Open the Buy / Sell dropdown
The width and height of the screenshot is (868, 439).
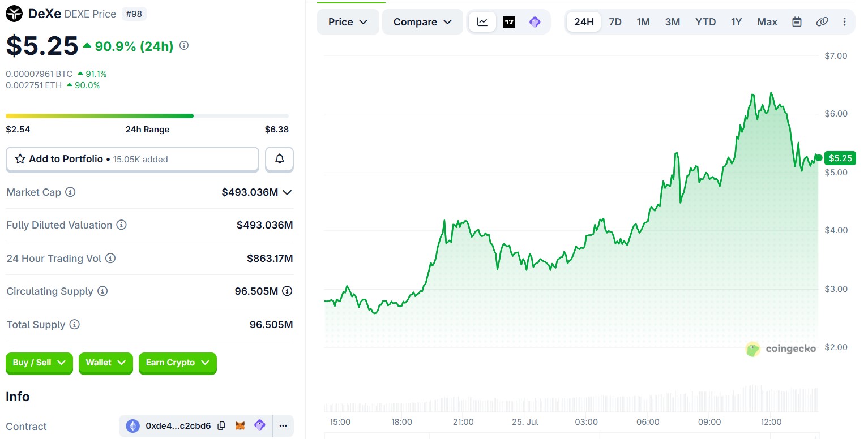pos(39,363)
